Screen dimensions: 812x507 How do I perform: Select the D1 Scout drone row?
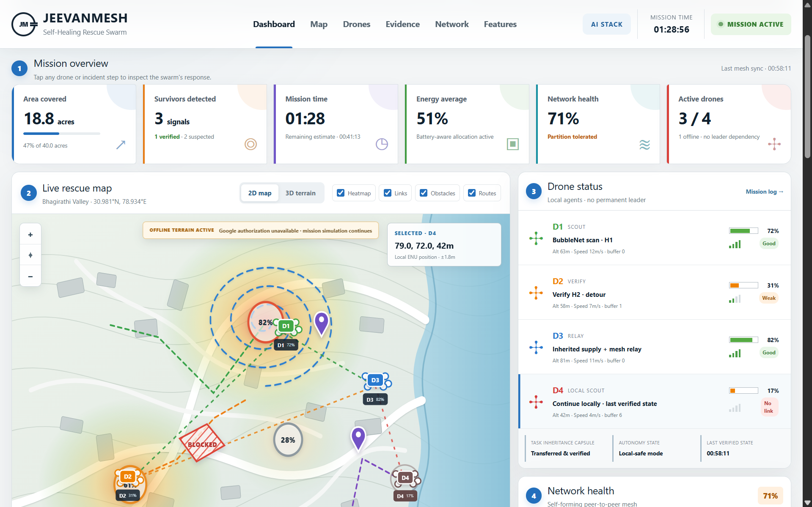click(x=654, y=238)
